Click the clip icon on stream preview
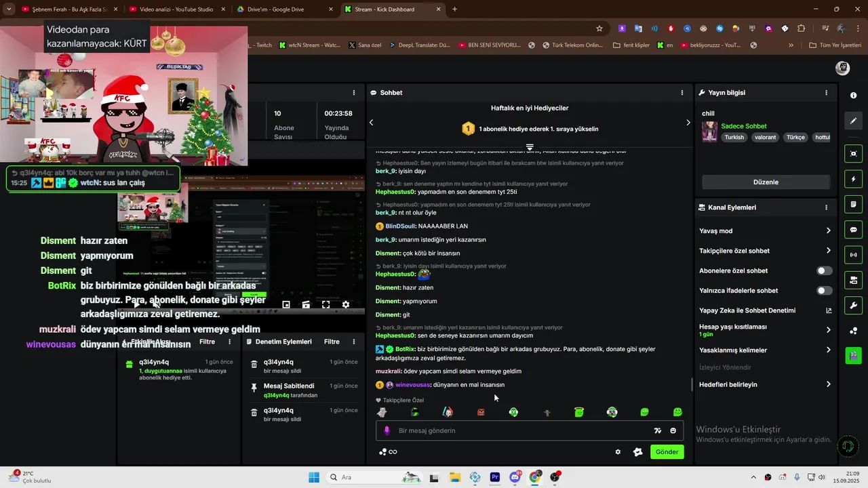 [306, 305]
